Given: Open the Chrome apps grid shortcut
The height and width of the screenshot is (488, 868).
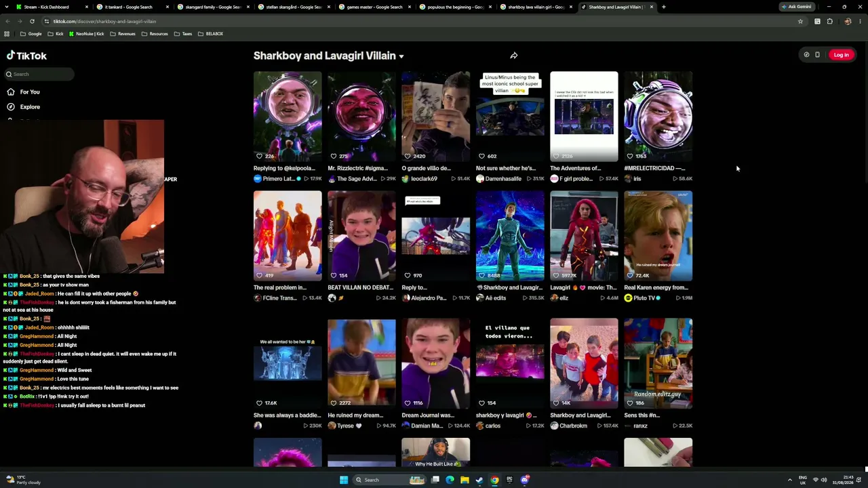Looking at the screenshot, I should [x=7, y=34].
